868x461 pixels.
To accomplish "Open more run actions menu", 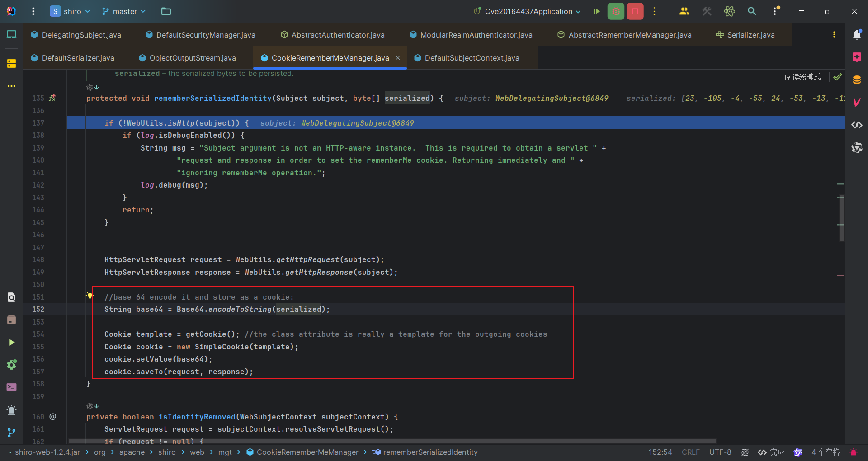I will pyautogui.click(x=654, y=11).
